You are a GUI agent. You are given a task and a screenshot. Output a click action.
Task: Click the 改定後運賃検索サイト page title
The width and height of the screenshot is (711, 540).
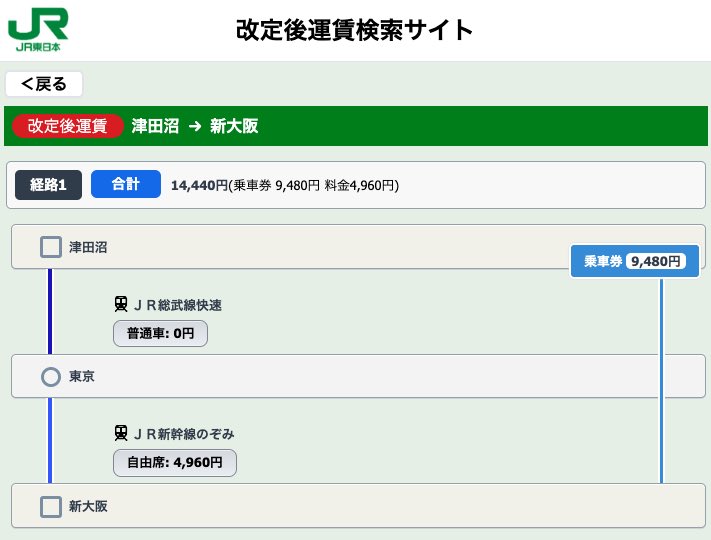coord(354,30)
